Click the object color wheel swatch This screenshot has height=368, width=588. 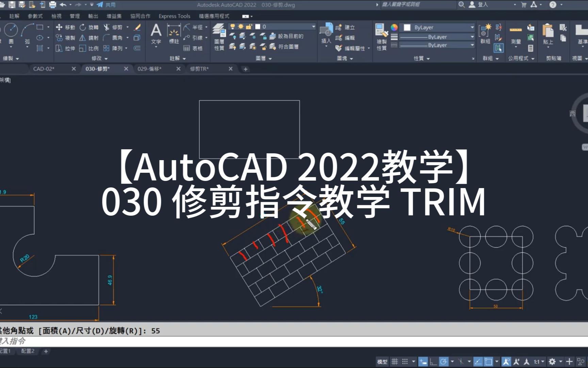(394, 27)
